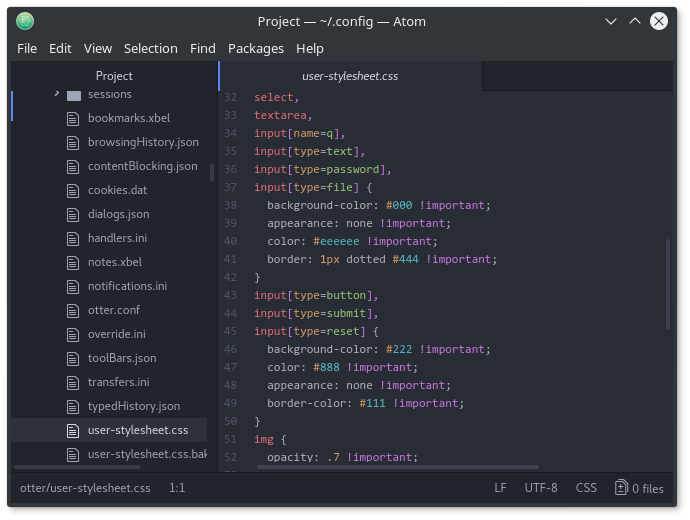This screenshot has height=520, width=690.
Task: Click the 0 files git status label
Action: [x=648, y=488]
